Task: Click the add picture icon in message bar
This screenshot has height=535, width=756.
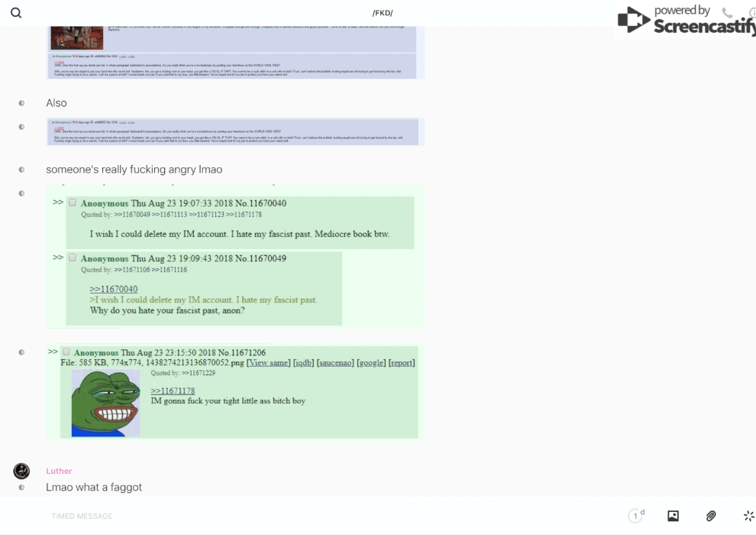Action: [673, 516]
